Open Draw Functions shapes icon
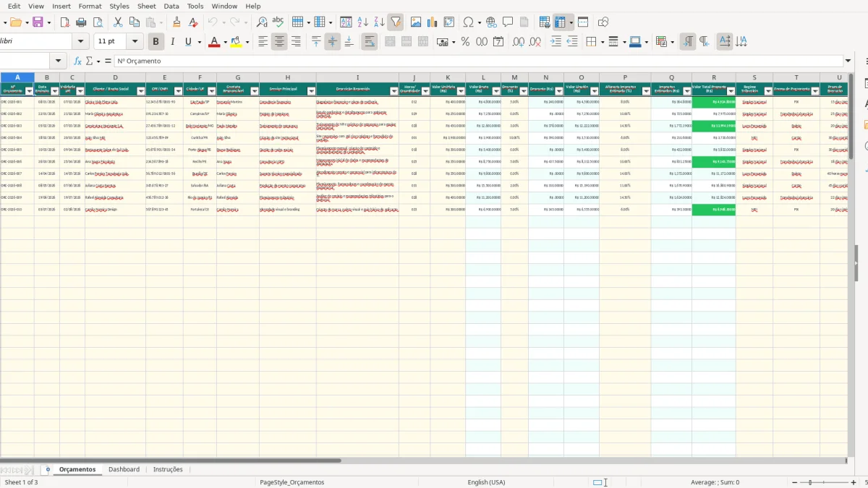 603,22
